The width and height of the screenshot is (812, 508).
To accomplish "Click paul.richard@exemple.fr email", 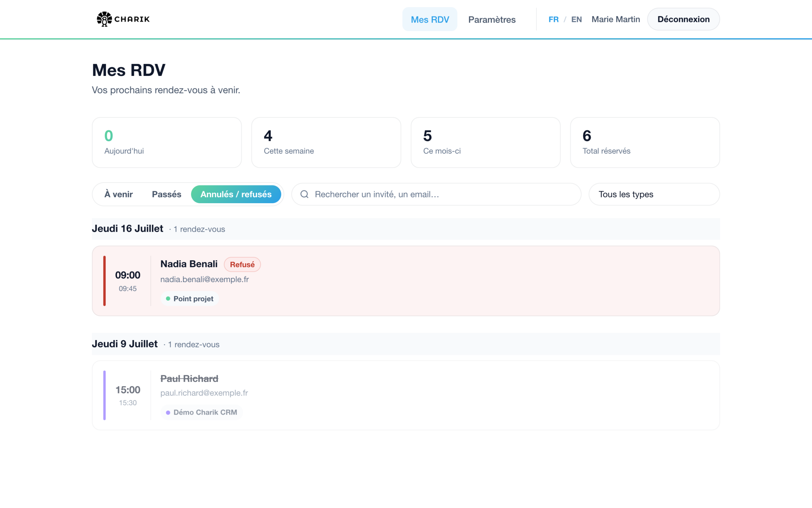I will tap(204, 393).
